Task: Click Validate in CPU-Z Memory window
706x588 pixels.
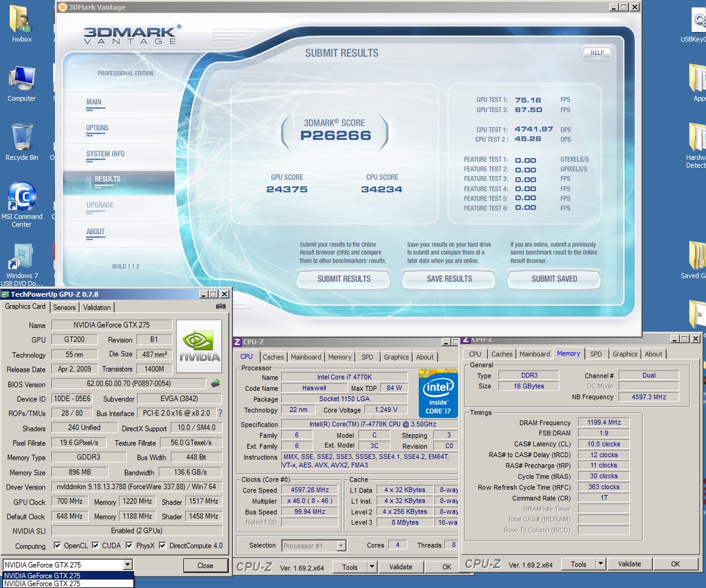Action: pos(629,564)
